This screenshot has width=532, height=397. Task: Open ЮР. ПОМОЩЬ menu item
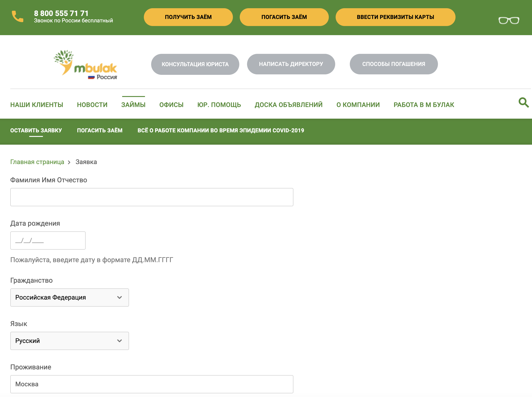(219, 105)
